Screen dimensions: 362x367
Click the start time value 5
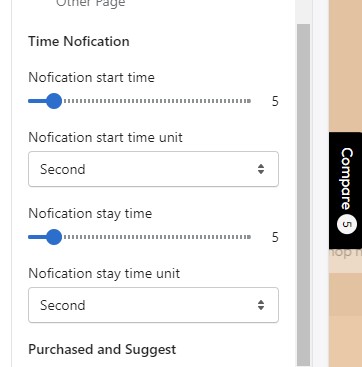(275, 101)
